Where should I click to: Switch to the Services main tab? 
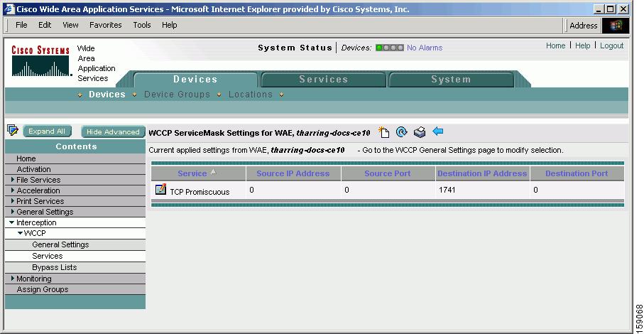click(323, 80)
